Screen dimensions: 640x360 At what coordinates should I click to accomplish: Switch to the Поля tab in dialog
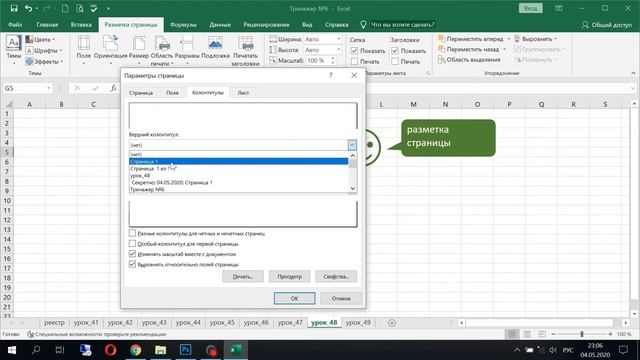pyautogui.click(x=172, y=93)
